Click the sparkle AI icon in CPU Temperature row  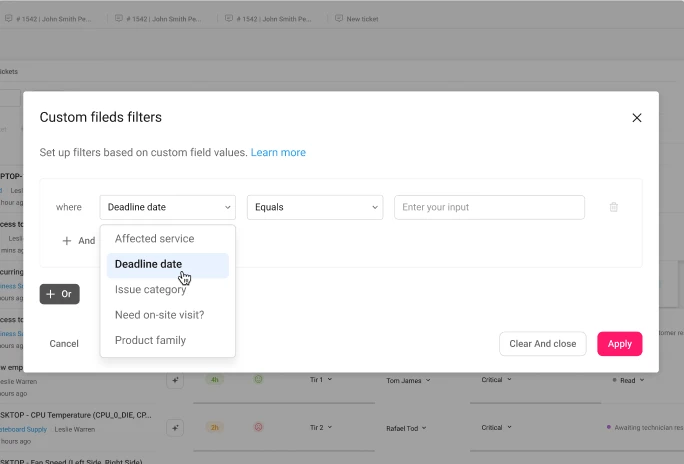point(175,428)
